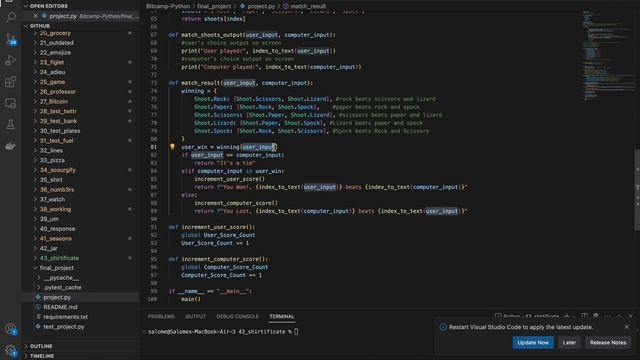The image size is (640, 360).
Task: Open the Extensions view
Action: 11,82
